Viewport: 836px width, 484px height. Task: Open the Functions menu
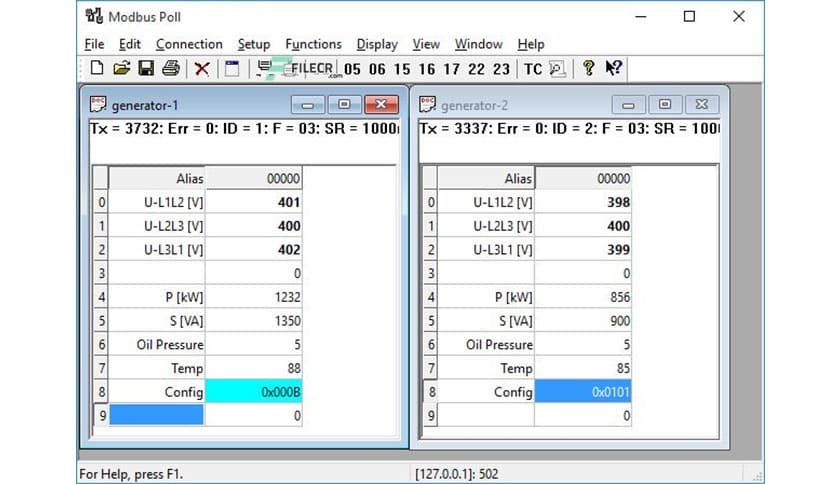click(x=313, y=44)
